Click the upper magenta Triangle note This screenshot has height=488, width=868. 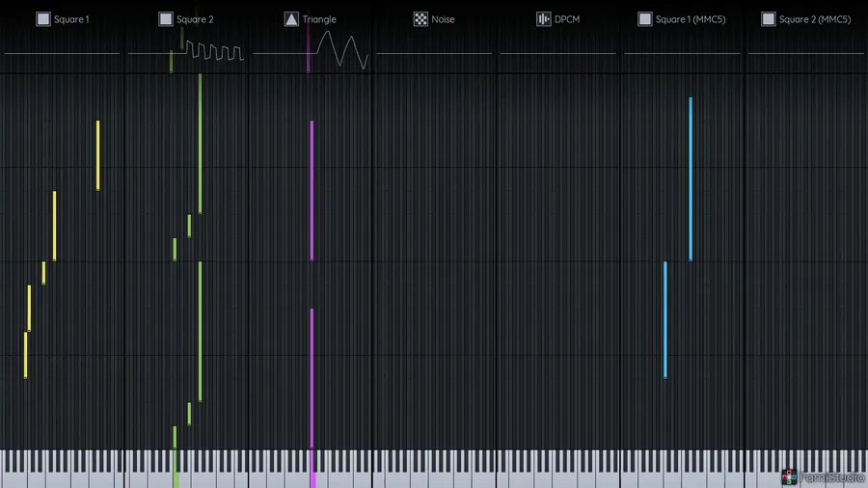(x=312, y=190)
